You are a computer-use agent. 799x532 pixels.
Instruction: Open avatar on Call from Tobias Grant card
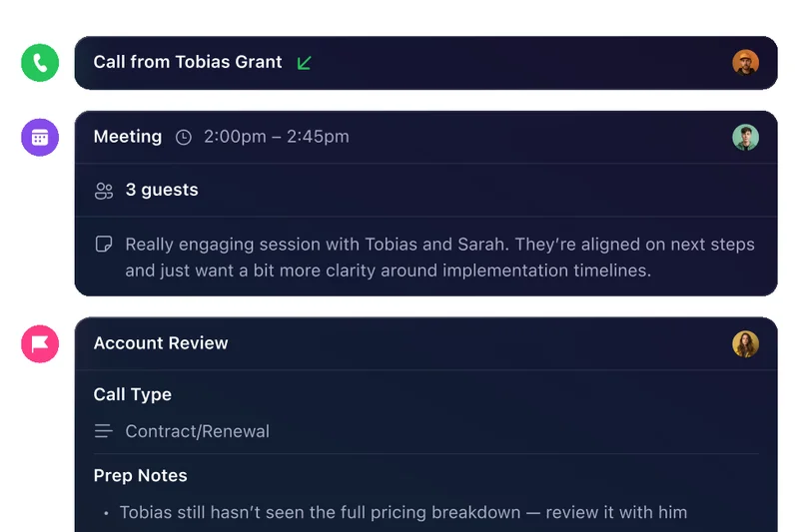745,63
